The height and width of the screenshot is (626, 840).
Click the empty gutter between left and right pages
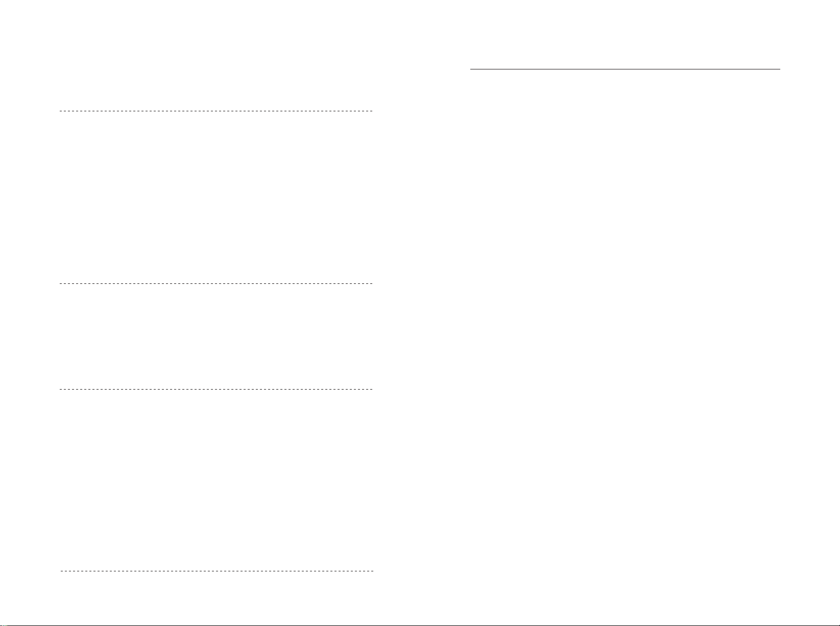422,311
